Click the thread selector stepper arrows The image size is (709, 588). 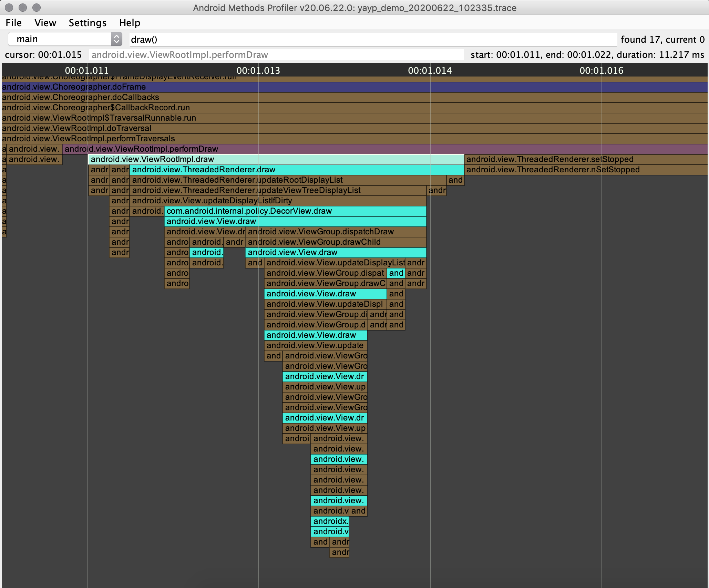(x=117, y=39)
